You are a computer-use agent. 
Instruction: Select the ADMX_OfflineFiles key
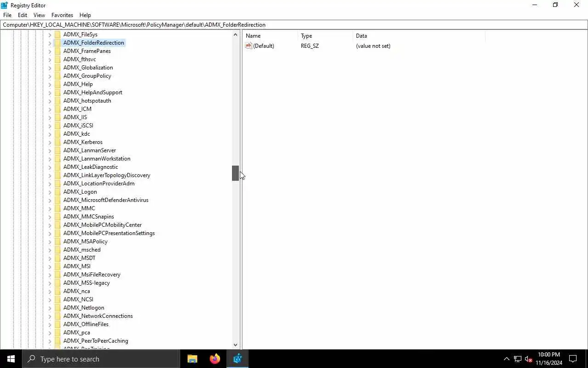(x=86, y=324)
